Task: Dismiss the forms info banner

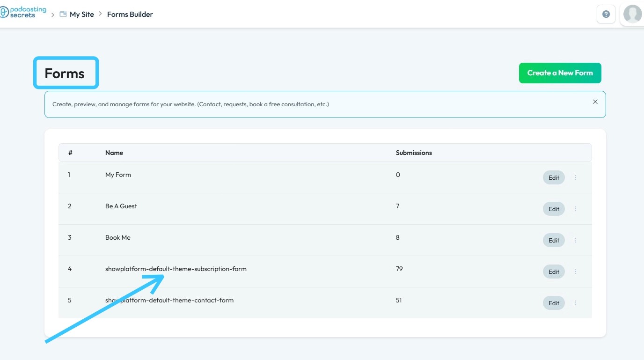Action: [595, 102]
